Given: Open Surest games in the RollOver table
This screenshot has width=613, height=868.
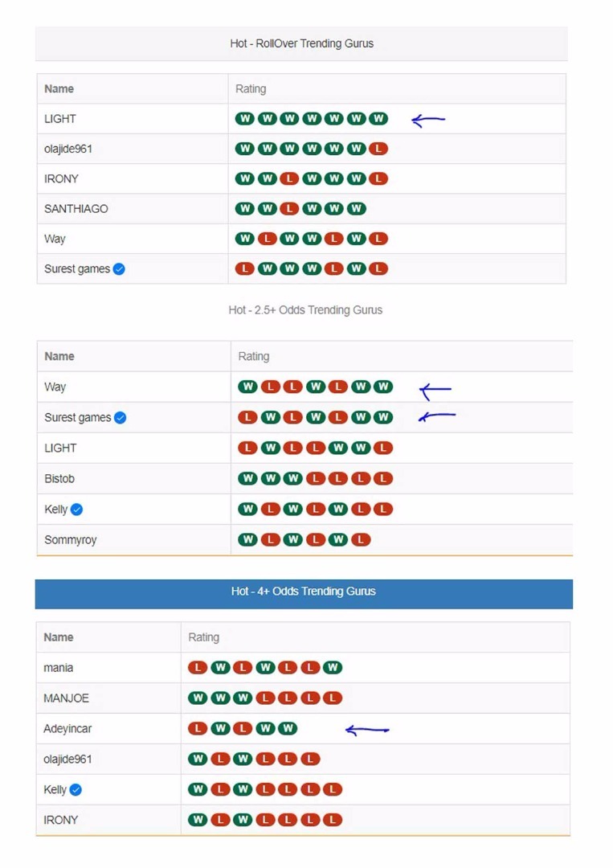Looking at the screenshot, I should pos(77,269).
